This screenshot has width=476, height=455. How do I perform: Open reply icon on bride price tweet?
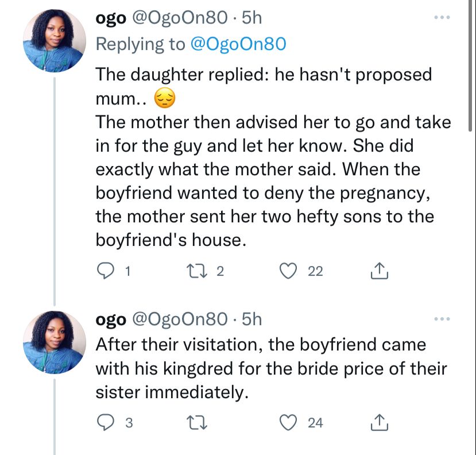104,423
